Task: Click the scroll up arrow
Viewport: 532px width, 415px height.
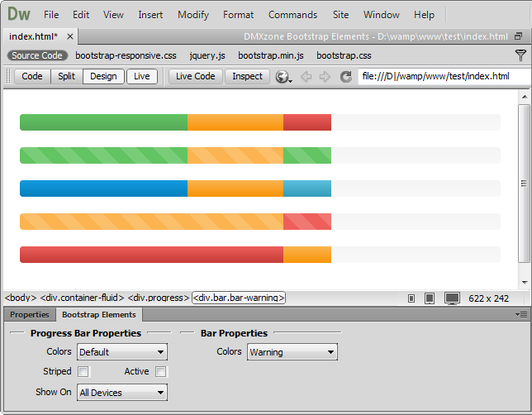Action: [x=525, y=97]
